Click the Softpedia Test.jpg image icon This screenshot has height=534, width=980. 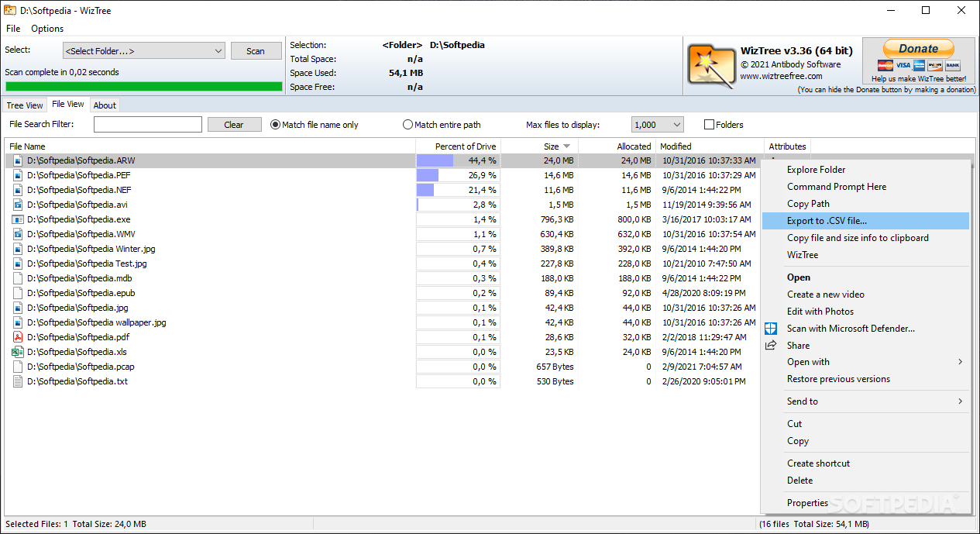[18, 264]
